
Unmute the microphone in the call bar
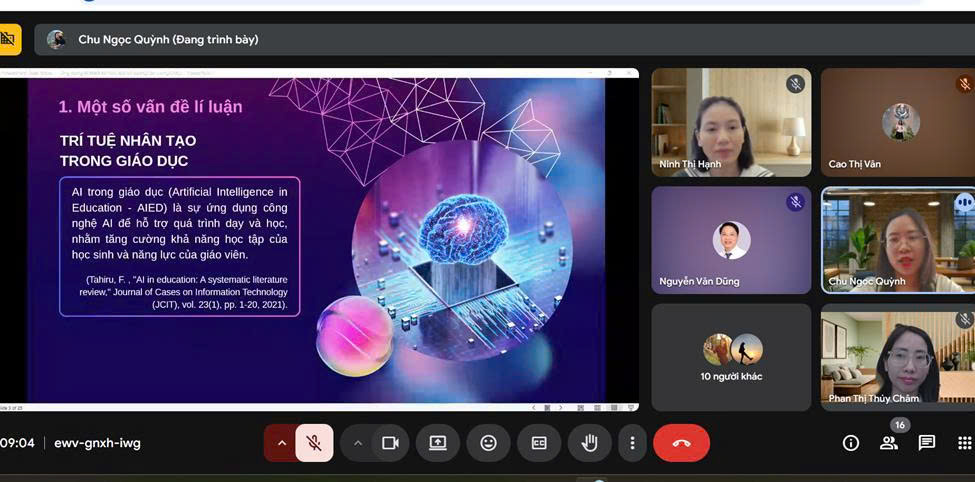(314, 443)
